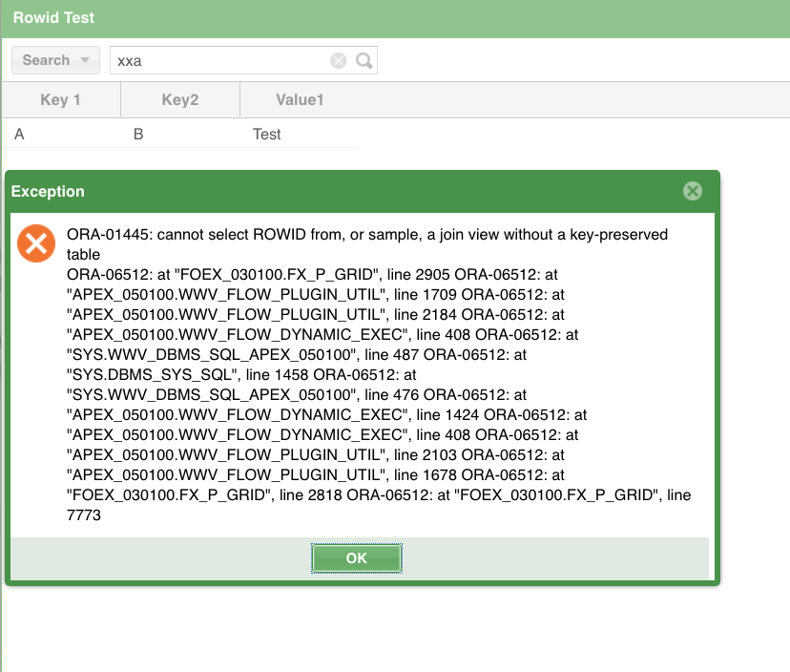Click the error indicator beside ORA-01445 message
The width and height of the screenshot is (790, 672).
coord(36,243)
